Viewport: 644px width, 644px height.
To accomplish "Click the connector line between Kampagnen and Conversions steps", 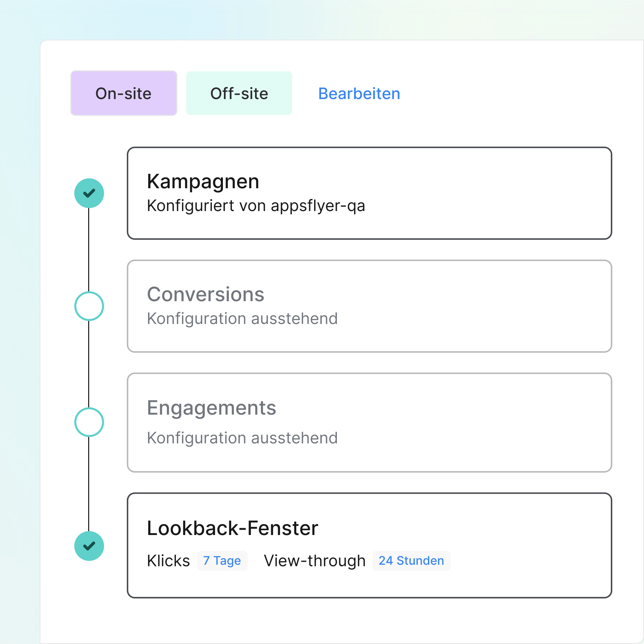I will pos(89,250).
